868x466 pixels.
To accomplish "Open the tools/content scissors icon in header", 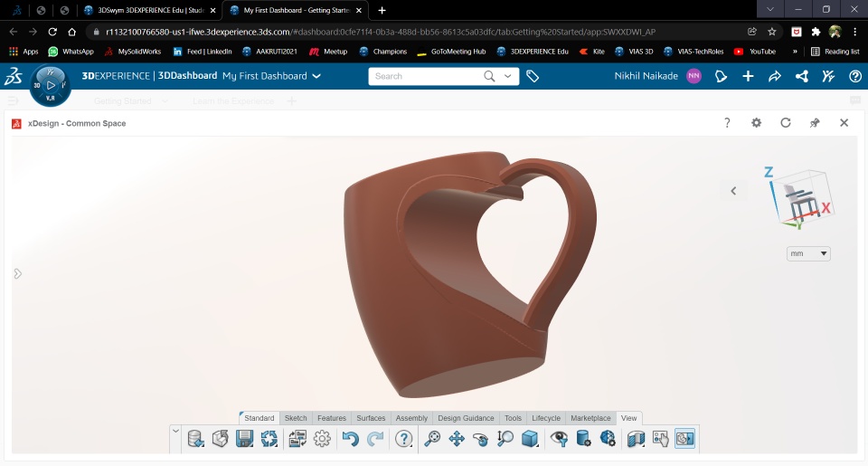I will [828, 76].
